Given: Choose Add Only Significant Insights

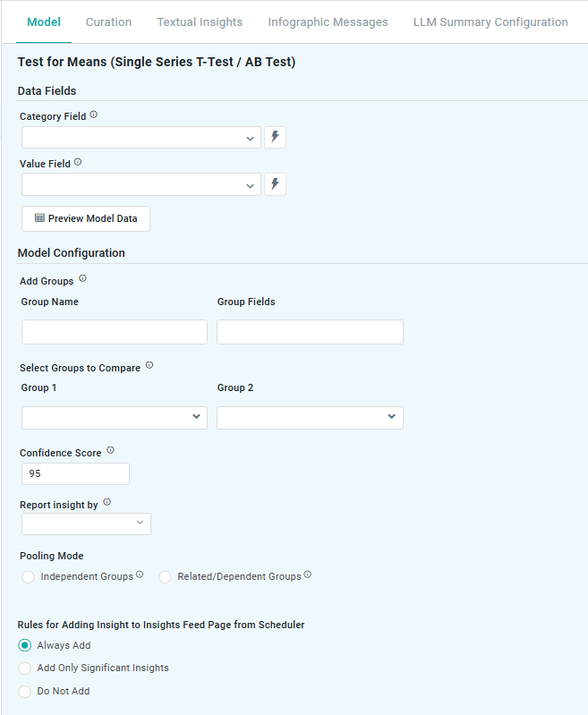Looking at the screenshot, I should coord(25,668).
